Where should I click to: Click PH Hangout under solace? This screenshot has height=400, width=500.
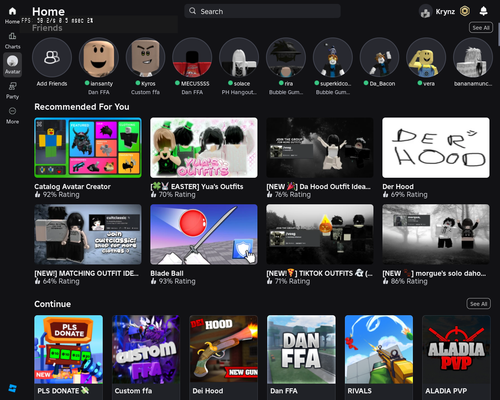click(x=239, y=92)
